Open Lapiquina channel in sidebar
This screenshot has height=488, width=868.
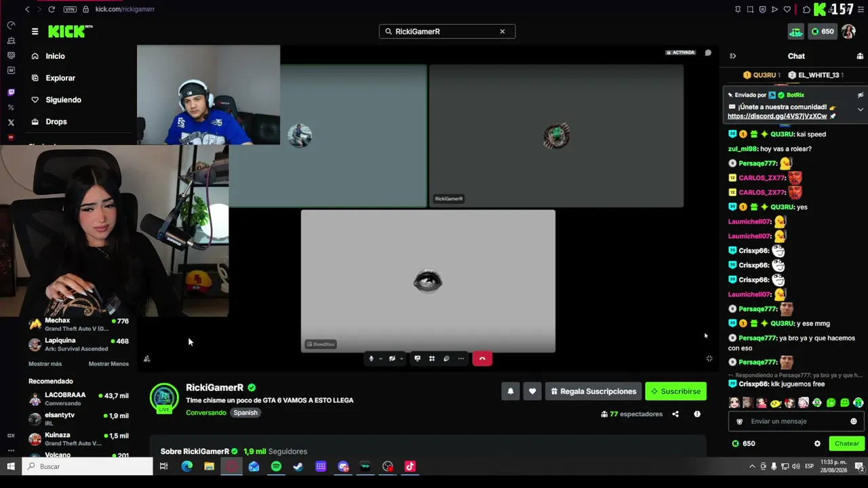tap(79, 344)
